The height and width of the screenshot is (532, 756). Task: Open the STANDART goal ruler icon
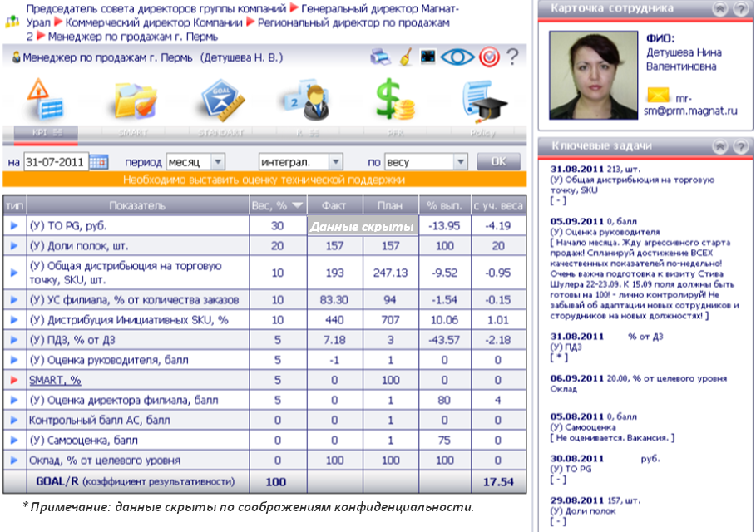222,101
